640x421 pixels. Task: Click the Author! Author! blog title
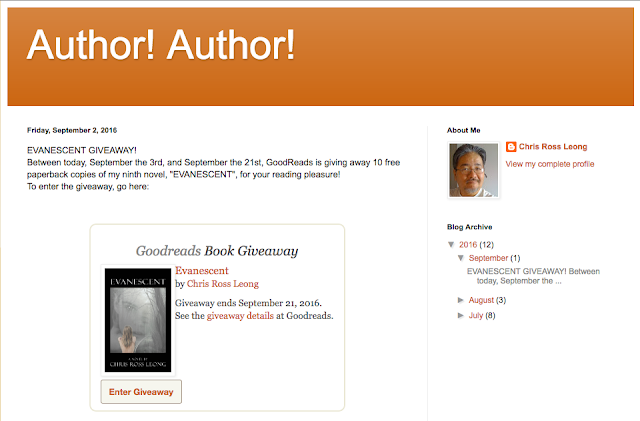click(161, 45)
